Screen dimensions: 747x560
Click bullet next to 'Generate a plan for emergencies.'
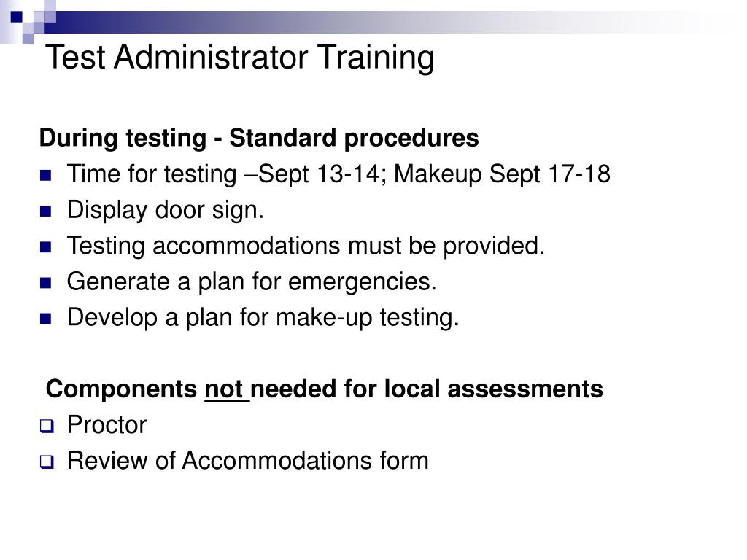point(46,284)
